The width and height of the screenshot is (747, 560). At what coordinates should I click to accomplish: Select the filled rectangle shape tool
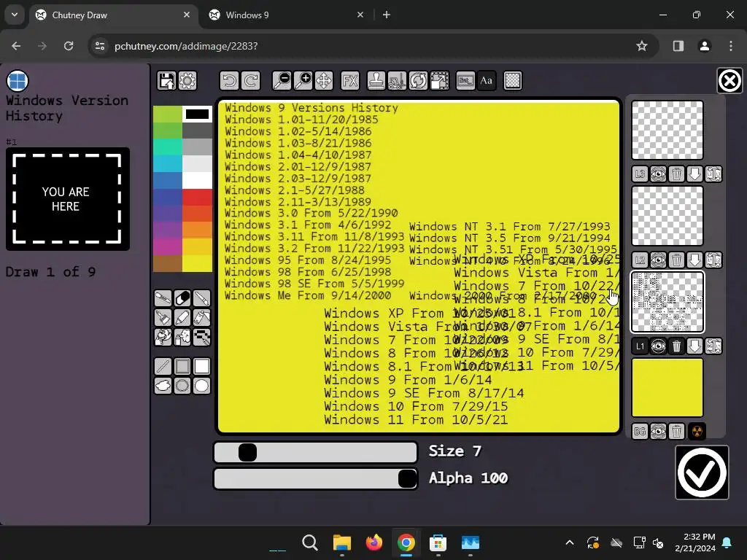pos(202,367)
